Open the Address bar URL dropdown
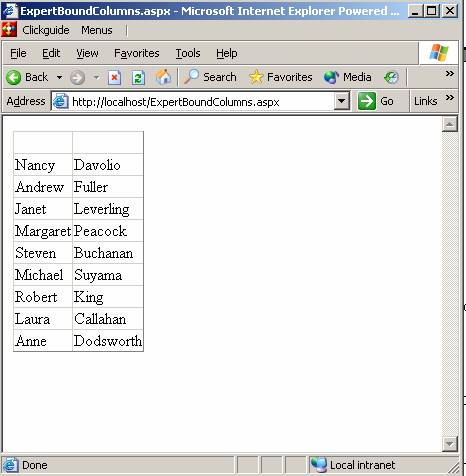 click(x=342, y=101)
